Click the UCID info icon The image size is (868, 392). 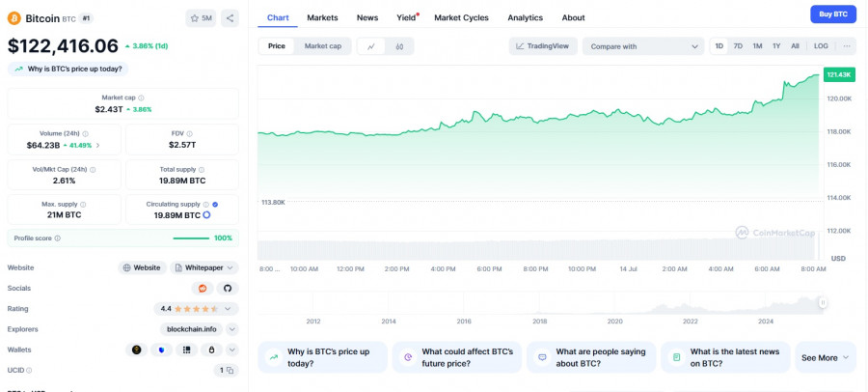(x=29, y=371)
